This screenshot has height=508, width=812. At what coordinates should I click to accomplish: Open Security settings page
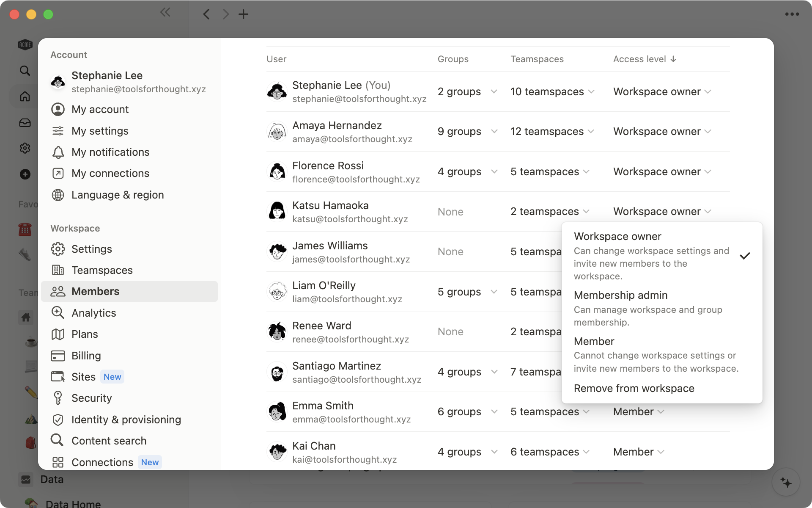point(92,398)
